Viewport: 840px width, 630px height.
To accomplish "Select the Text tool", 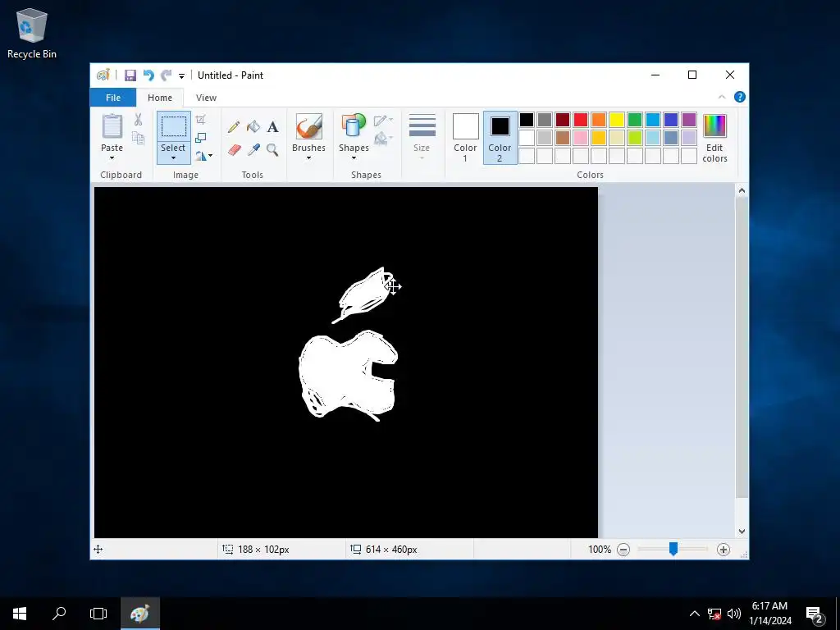I will point(272,127).
